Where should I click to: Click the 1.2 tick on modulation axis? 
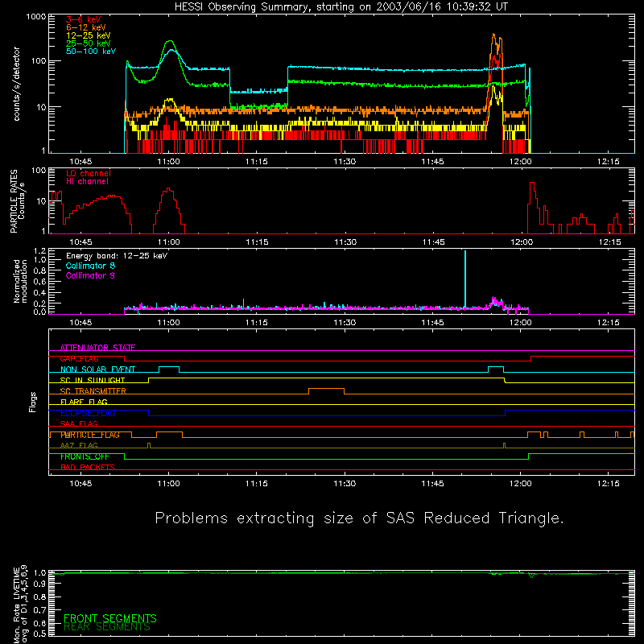tap(39, 251)
